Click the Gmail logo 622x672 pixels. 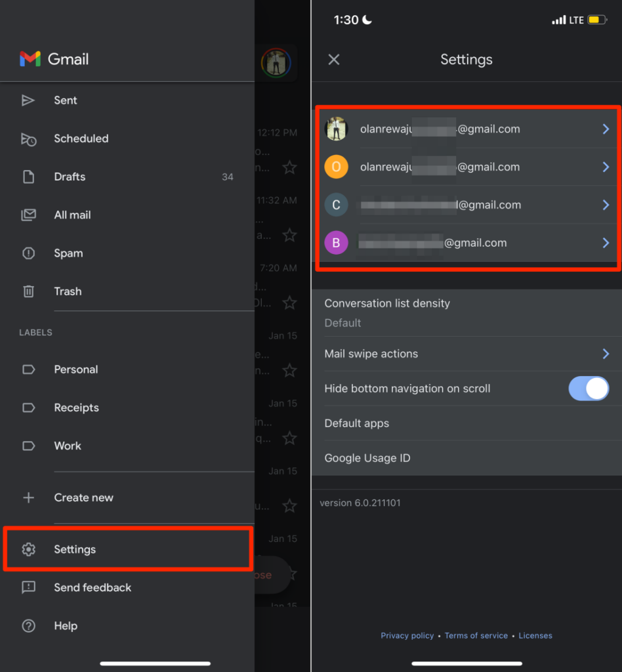tap(31, 58)
